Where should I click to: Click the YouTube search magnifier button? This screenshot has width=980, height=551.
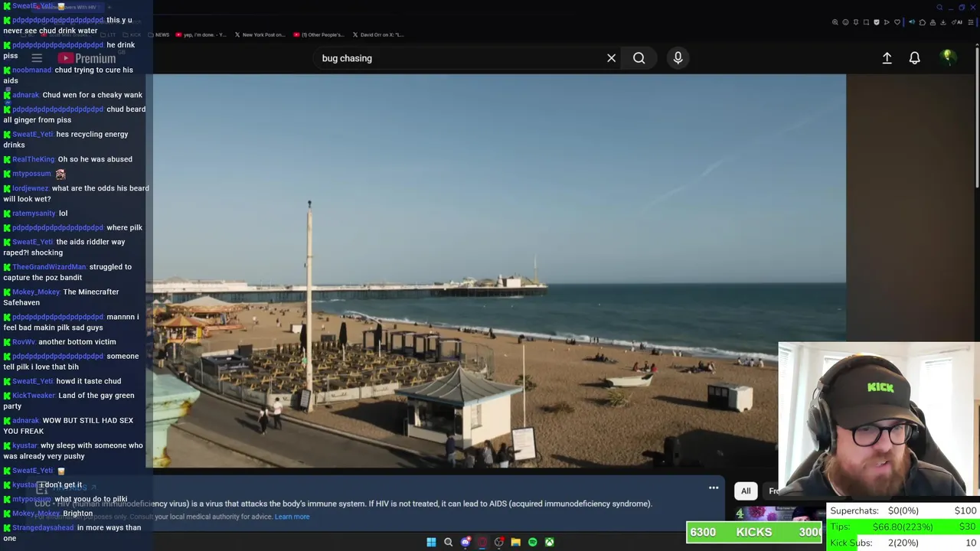coord(639,58)
